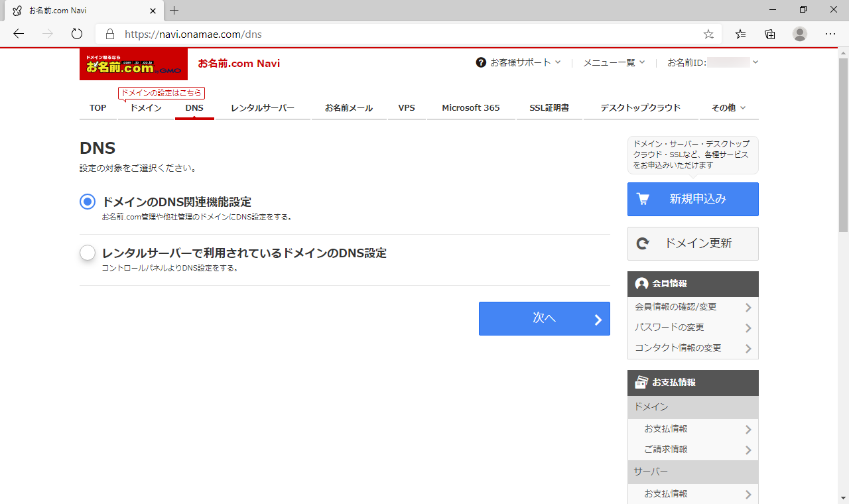Click shopping cart icon on 新規申込み

(x=643, y=199)
